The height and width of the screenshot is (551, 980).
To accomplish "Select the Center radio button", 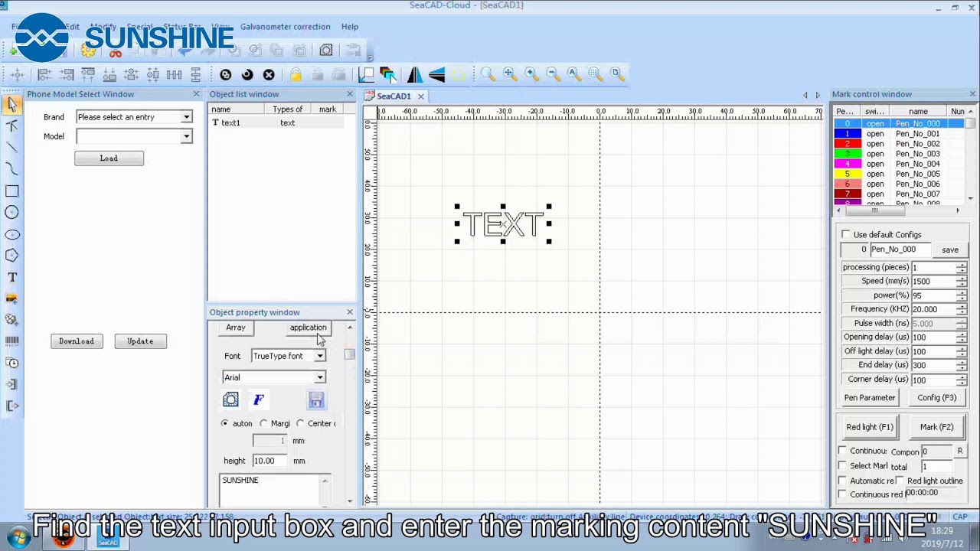I will 301,423.
